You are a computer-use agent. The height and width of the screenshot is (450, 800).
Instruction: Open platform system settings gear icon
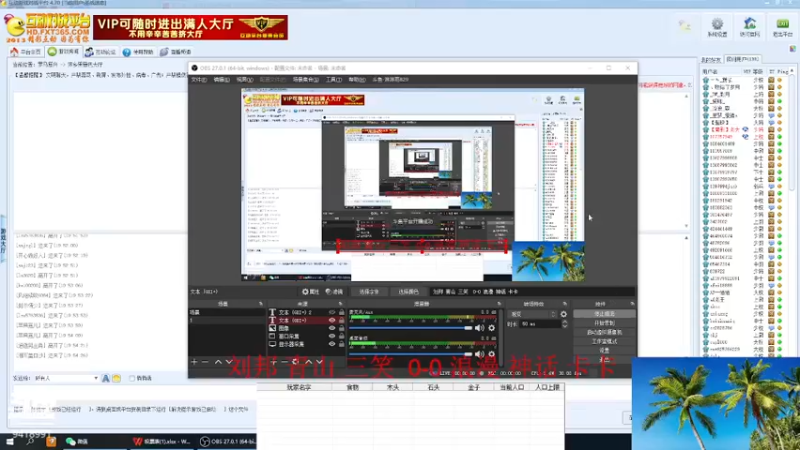pos(717,27)
